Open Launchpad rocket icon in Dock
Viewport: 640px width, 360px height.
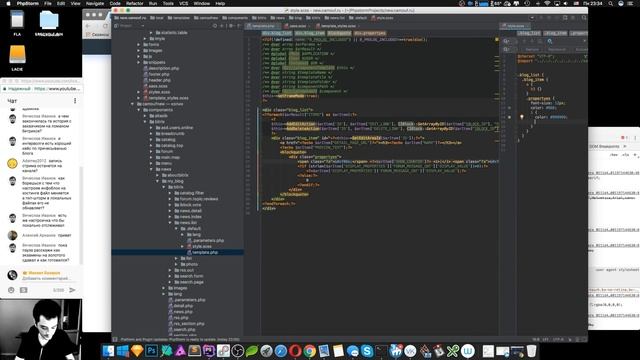(x=266, y=351)
